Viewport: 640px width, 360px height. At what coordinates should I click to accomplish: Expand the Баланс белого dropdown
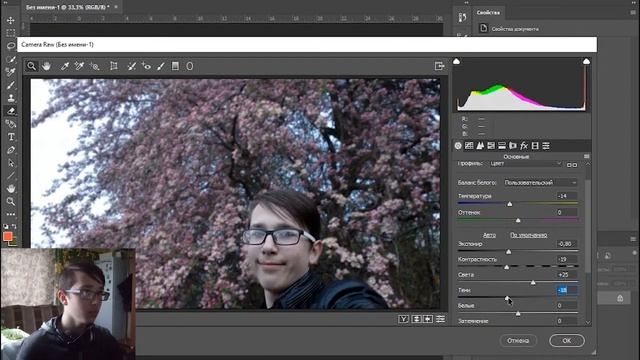[540, 182]
